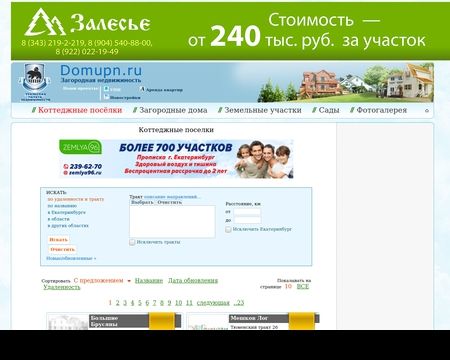Image resolution: width=450 pixels, height=360 pixels.
Task: Open the Коттеджные посёлки menu section
Action: click(x=80, y=110)
